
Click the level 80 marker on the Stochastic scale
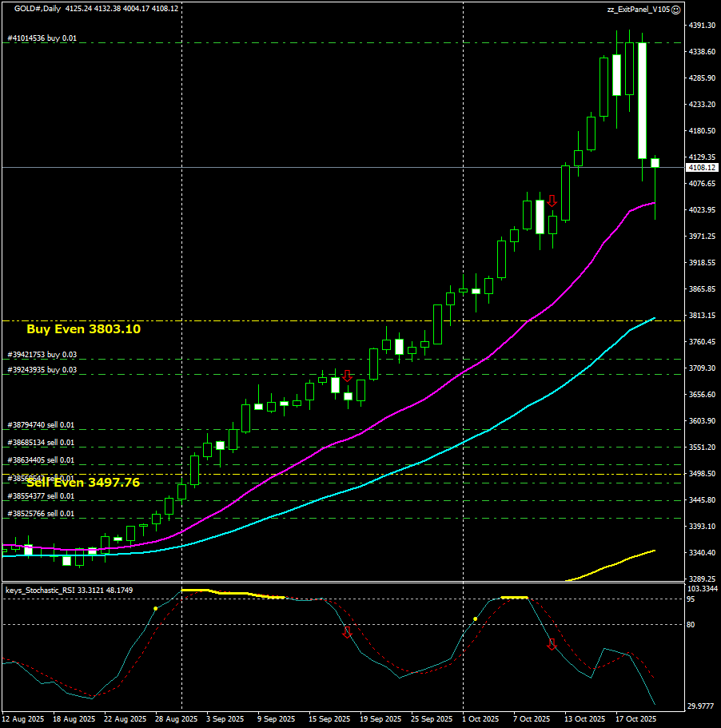(691, 624)
